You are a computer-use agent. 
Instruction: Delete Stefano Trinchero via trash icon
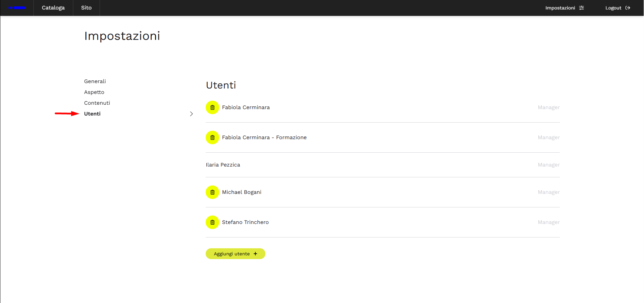[212, 222]
